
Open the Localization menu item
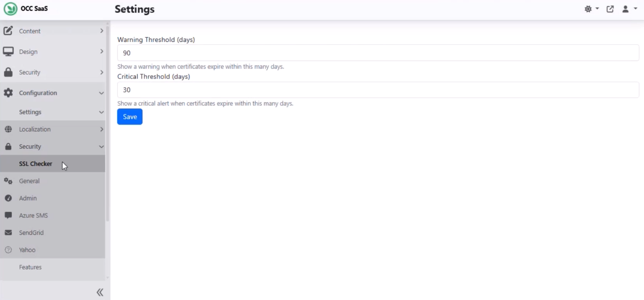coord(53,129)
